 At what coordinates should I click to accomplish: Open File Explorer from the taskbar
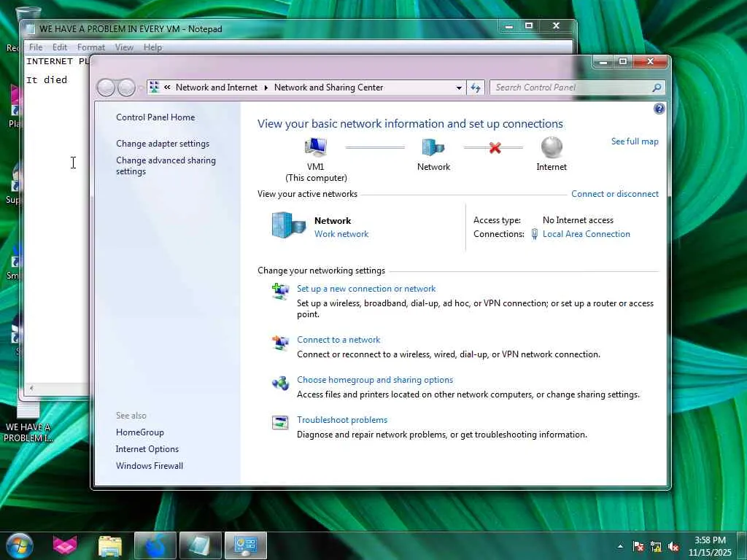[x=110, y=546]
